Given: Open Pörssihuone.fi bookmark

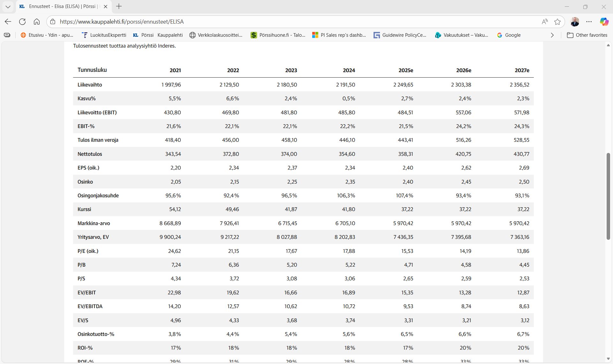Looking at the screenshot, I should [x=278, y=35].
